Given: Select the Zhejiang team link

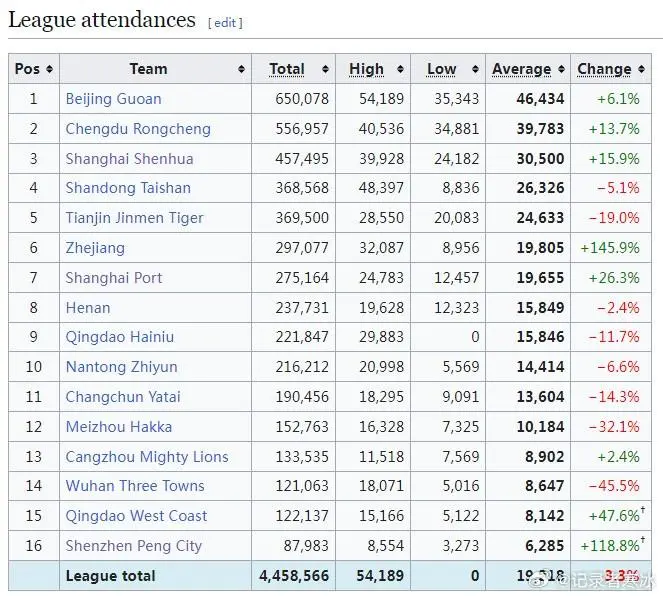Looking at the screenshot, I should point(95,248).
